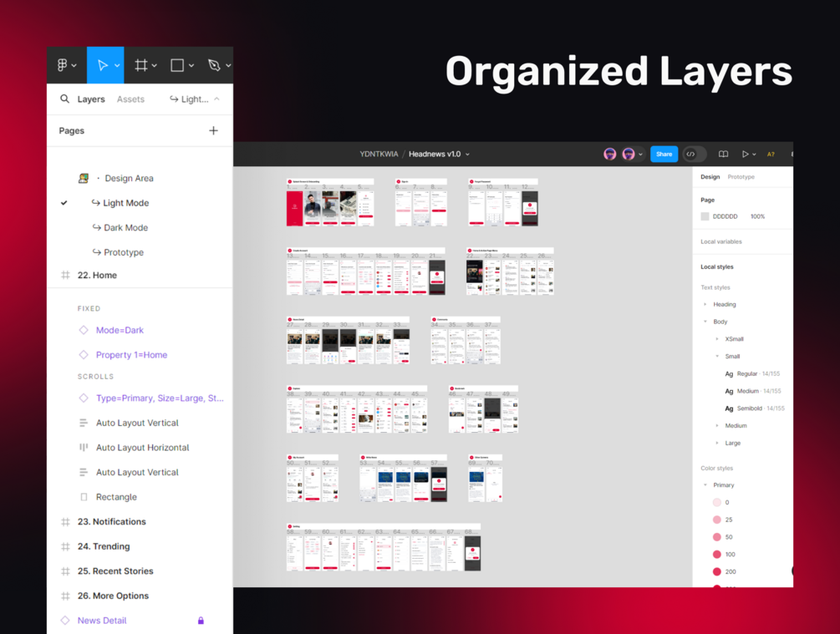Click the second collaborator avatar
The height and width of the screenshot is (634, 840).
pyautogui.click(x=629, y=155)
